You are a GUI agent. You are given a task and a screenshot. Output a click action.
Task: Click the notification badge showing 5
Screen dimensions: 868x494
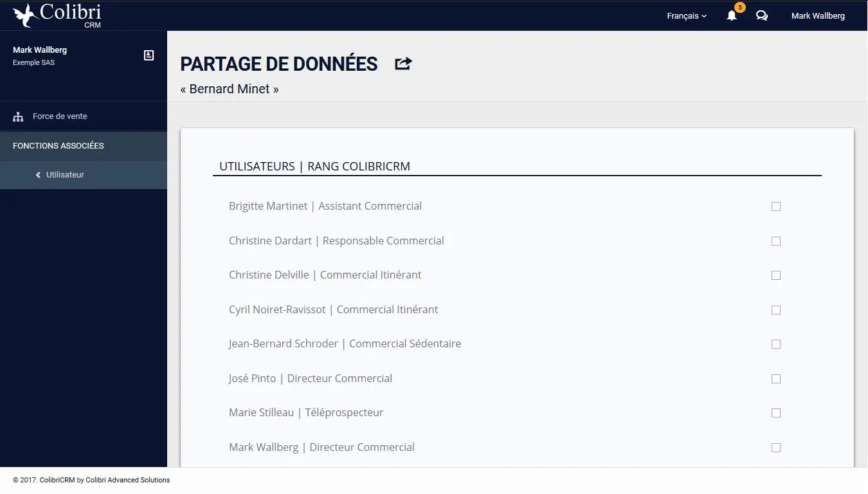[x=740, y=8]
